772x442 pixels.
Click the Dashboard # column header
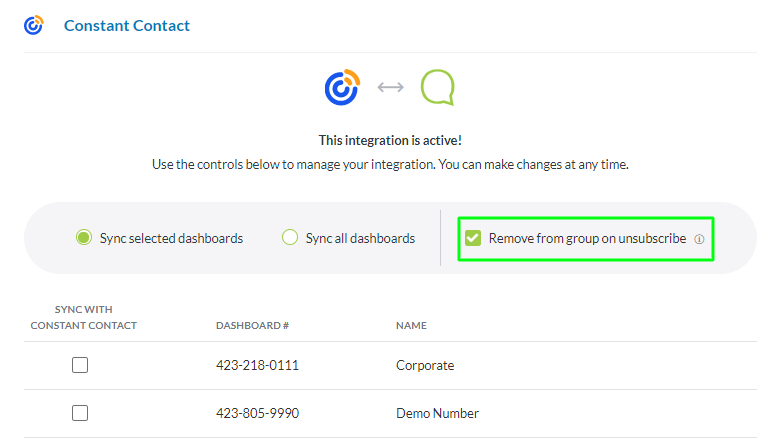tap(252, 325)
